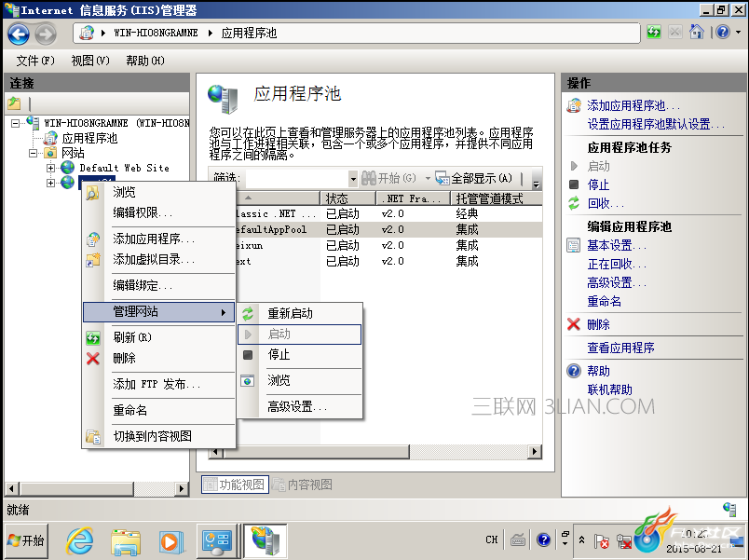Click 全部显示(A) show all button

[474, 179]
